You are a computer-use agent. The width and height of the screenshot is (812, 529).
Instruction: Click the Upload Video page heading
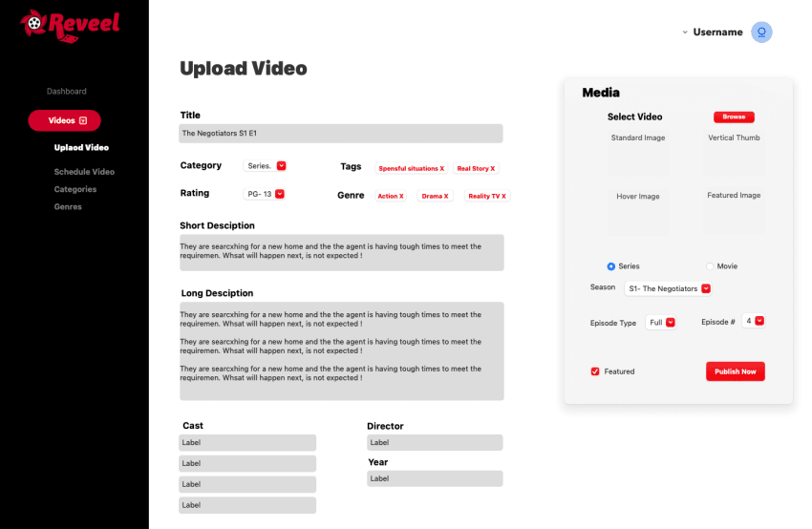click(244, 69)
